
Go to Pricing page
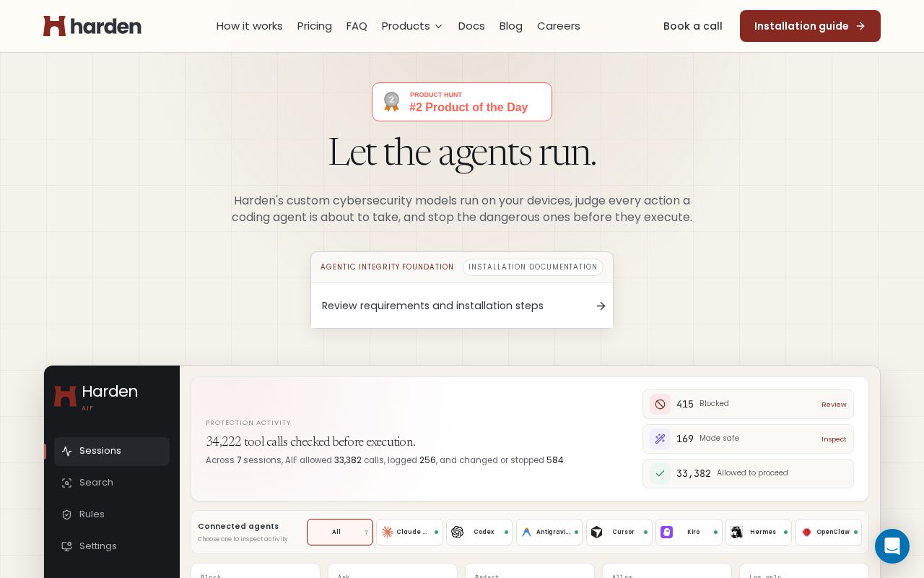click(x=315, y=26)
